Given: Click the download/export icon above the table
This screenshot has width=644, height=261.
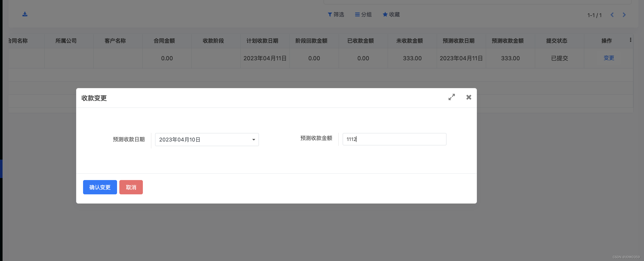Looking at the screenshot, I should pos(25,14).
